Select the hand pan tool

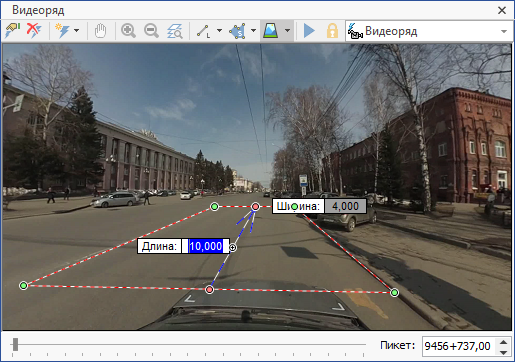[100, 31]
